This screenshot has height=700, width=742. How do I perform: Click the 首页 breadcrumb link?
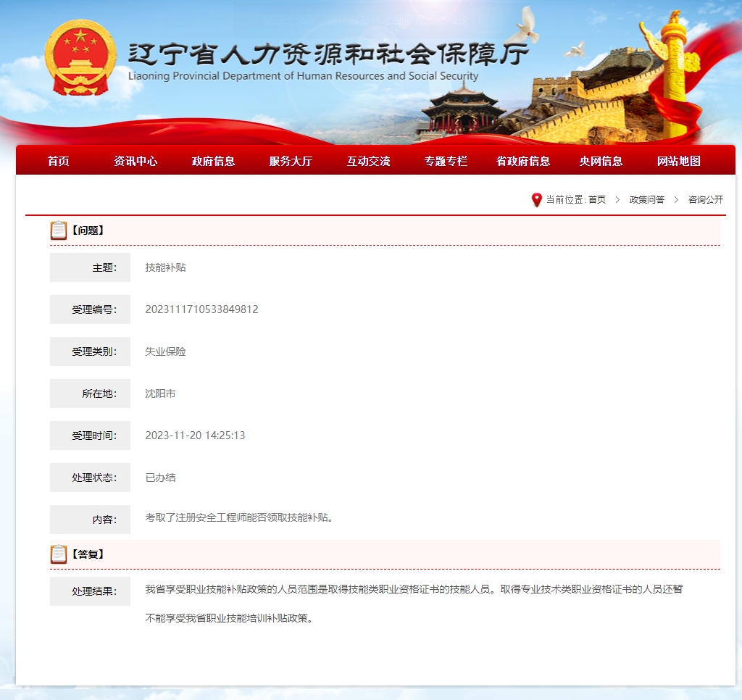coord(597,200)
